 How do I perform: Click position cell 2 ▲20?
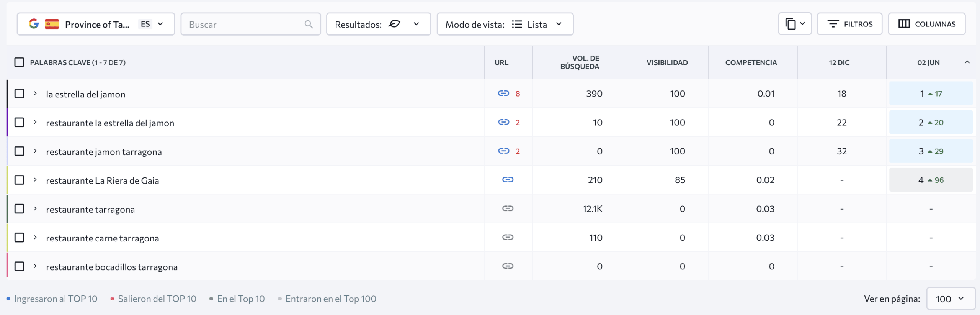pos(931,122)
